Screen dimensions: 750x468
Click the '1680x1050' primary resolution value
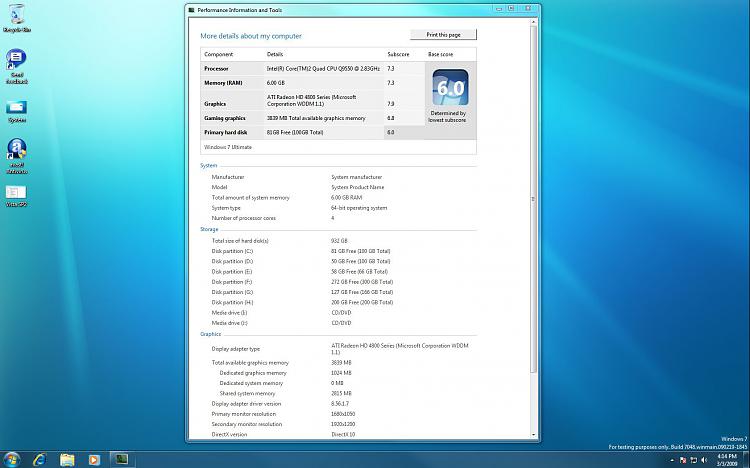point(343,414)
